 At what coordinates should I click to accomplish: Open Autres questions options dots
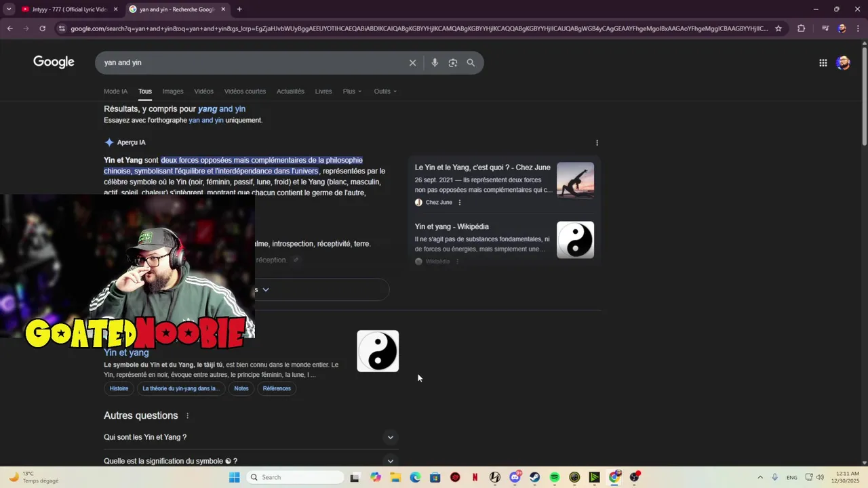188,415
